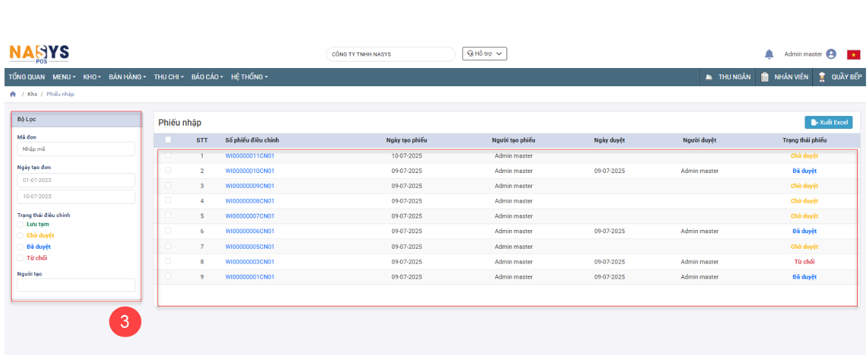This screenshot has height=355, width=868.
Task: Expand the Hỗ trợ support dropdown
Action: point(485,54)
